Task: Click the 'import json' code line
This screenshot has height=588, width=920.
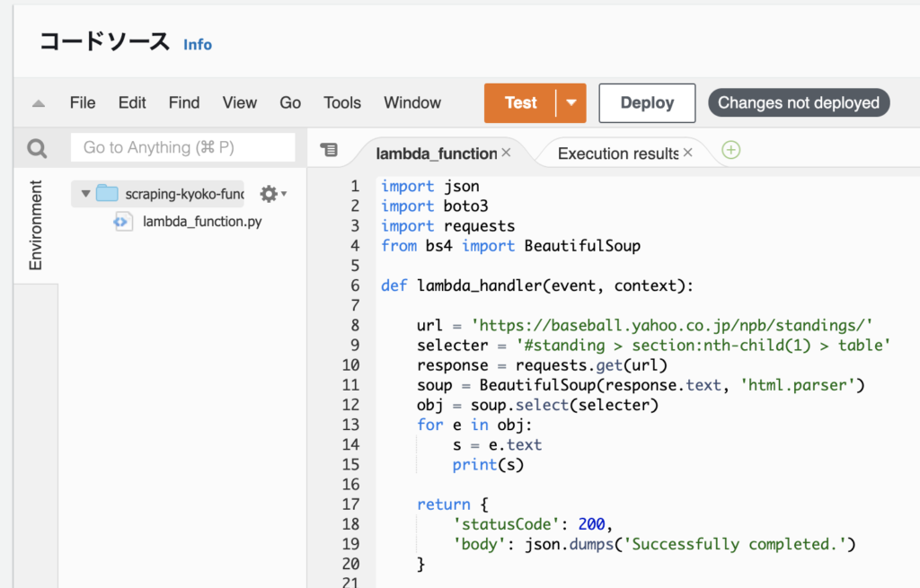Action: [x=430, y=187]
